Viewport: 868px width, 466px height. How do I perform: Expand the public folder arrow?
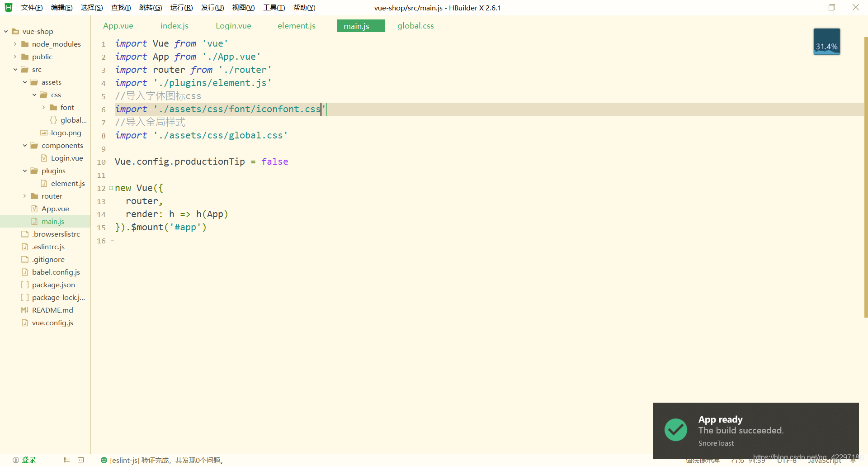pos(15,57)
